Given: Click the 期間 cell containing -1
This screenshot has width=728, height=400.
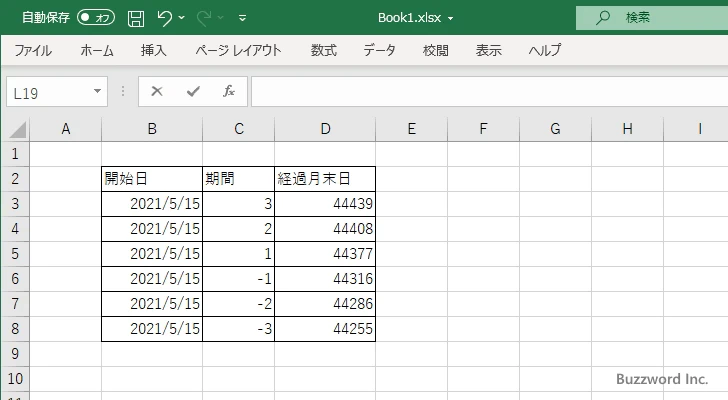Looking at the screenshot, I should pyautogui.click(x=239, y=279).
